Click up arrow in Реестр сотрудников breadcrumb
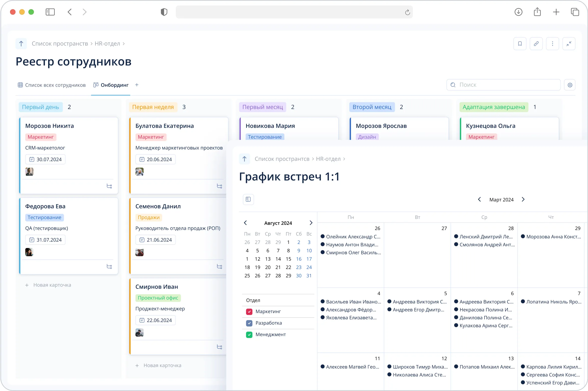The image size is (588, 391). click(x=21, y=44)
